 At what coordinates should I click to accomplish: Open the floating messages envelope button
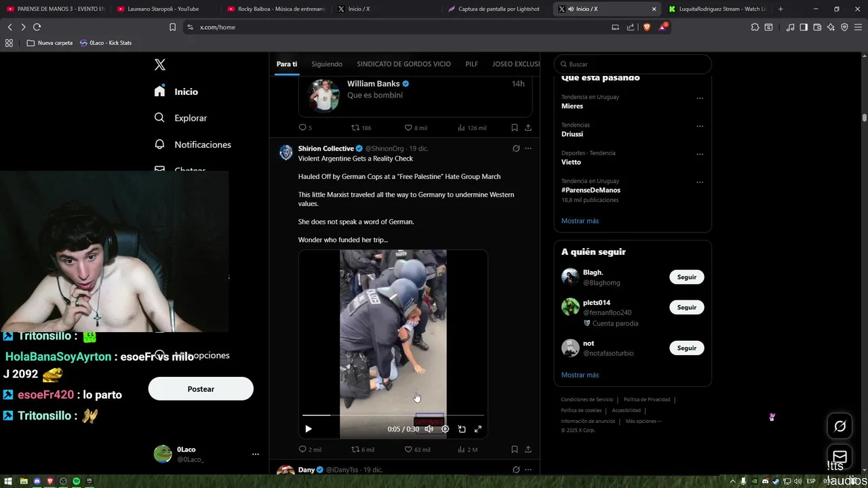840,456
